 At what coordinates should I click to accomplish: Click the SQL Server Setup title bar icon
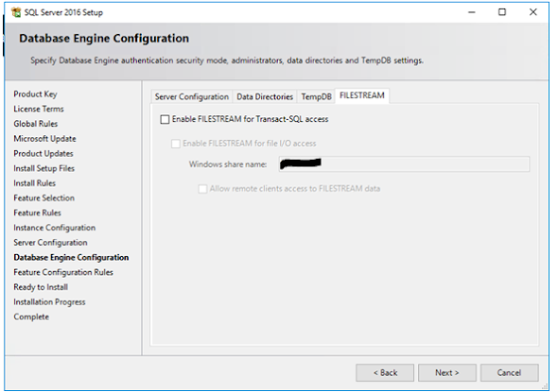tap(16, 12)
